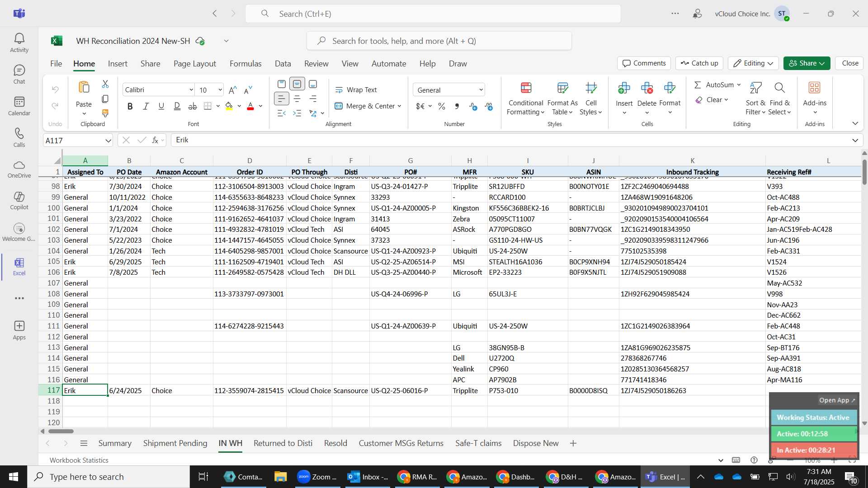Open Copilot in the Teams sidebar
868x488 pixels.
pos(19,201)
